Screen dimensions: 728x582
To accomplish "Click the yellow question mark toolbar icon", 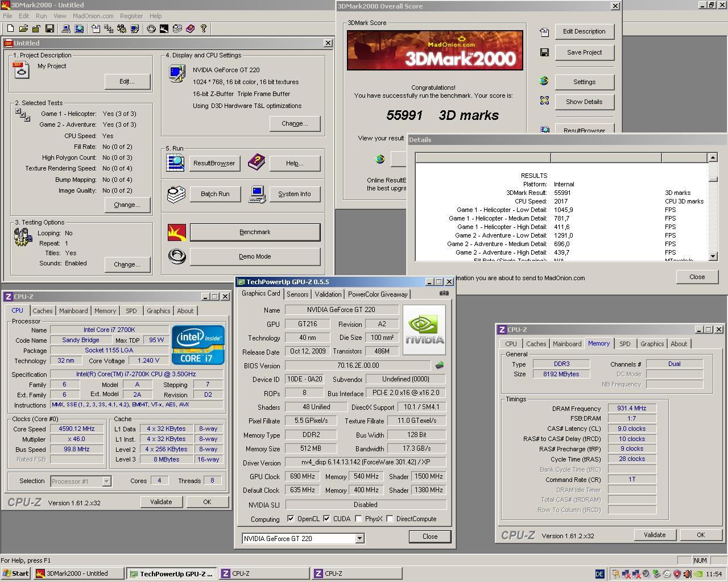I will coord(203,28).
